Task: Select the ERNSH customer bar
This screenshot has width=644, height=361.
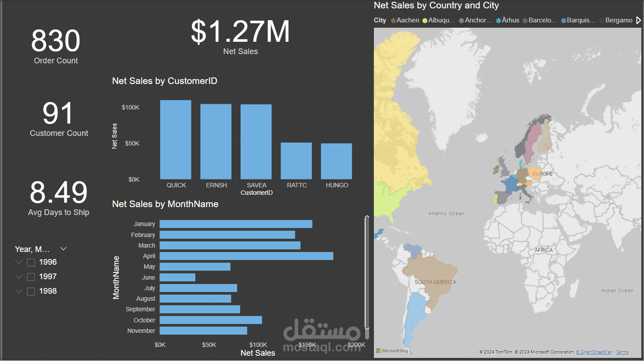Action: 216,142
